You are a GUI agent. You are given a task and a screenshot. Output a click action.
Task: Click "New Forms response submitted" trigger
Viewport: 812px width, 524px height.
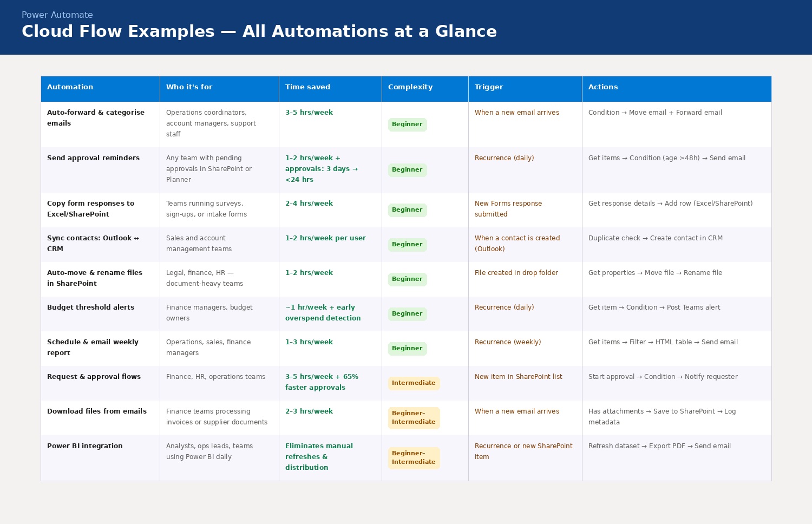(508, 209)
